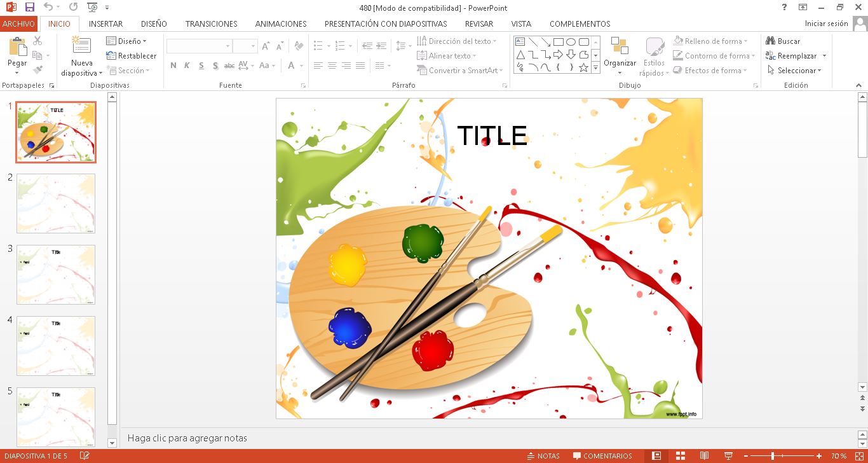868x463 pixels.
Task: Open the Diseño layout dropdown
Action: pyautogui.click(x=126, y=41)
